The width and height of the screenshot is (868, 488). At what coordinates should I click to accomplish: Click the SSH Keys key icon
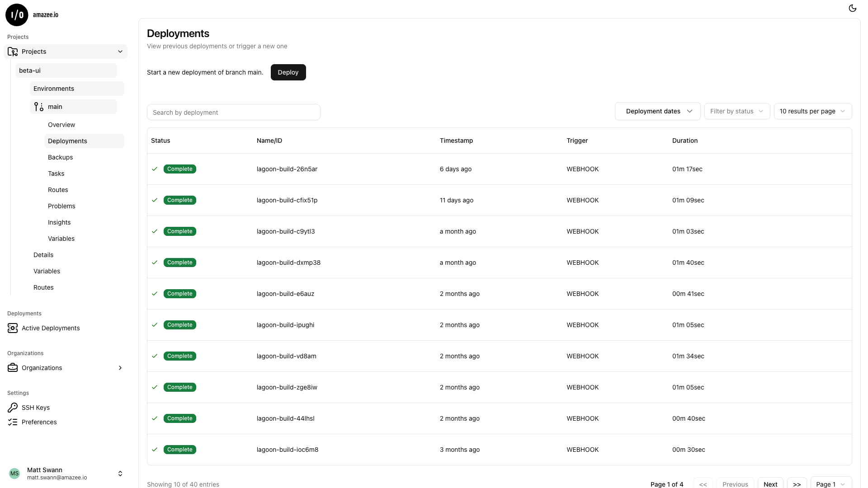(13, 408)
